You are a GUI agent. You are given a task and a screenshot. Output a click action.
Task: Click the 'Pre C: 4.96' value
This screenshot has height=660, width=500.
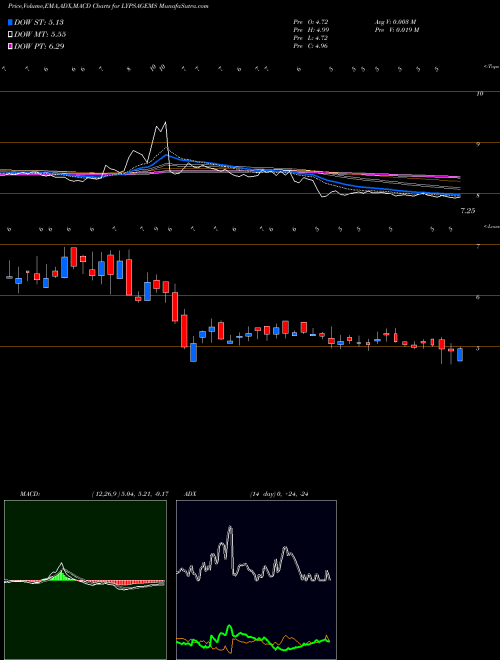(x=311, y=46)
